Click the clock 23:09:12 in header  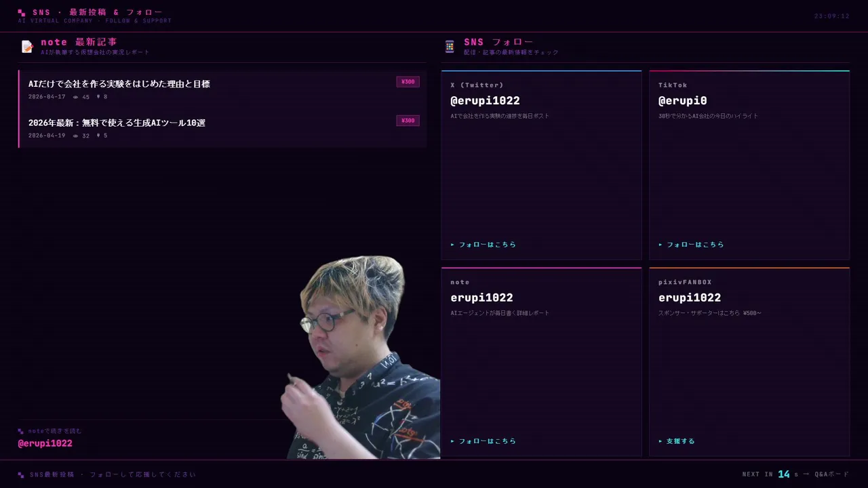(x=831, y=16)
